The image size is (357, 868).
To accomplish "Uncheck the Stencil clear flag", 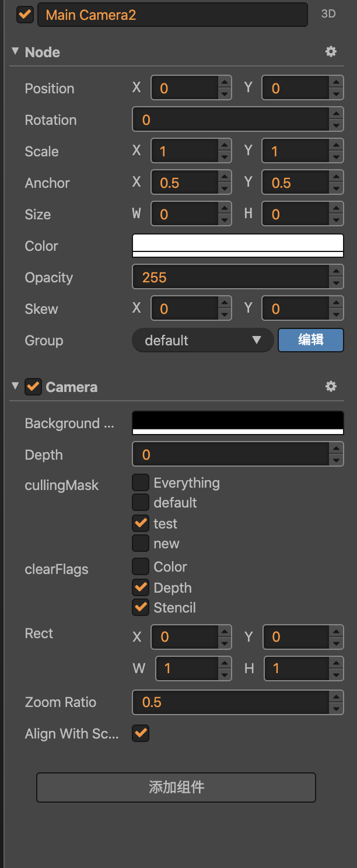I will pos(141,607).
